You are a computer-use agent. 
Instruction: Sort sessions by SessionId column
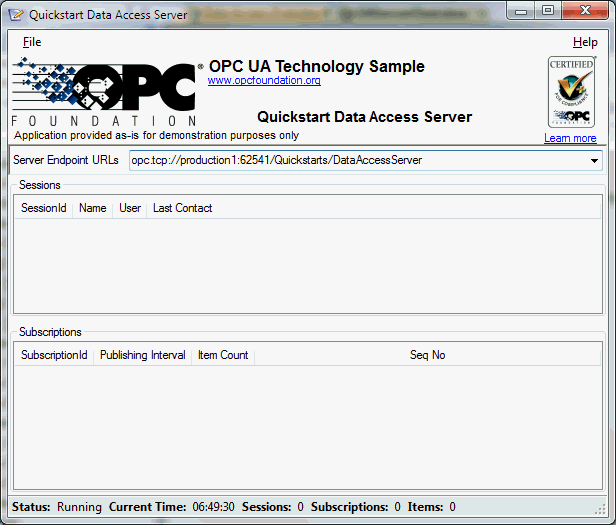point(44,208)
